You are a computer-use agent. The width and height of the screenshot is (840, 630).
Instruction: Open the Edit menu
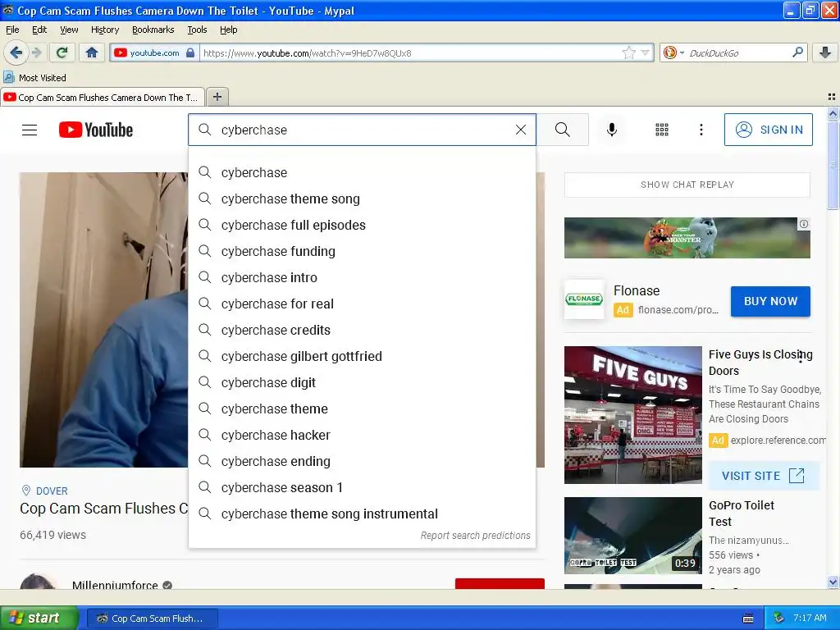39,30
